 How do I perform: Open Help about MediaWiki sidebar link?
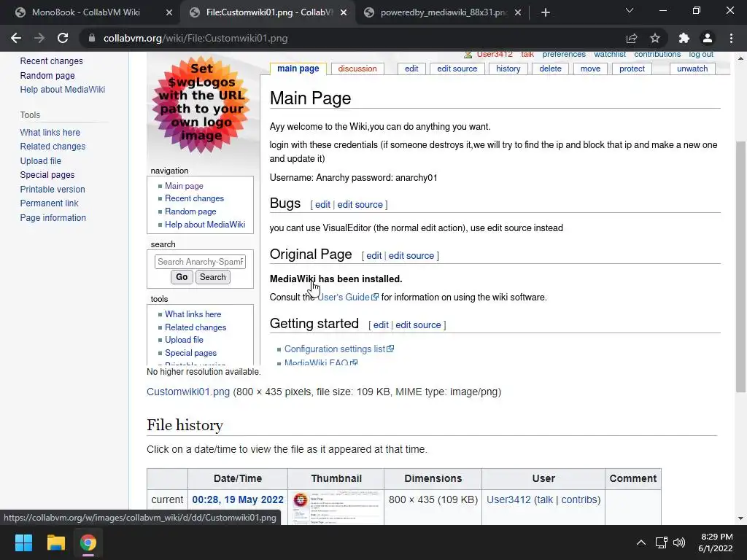pyautogui.click(x=63, y=90)
